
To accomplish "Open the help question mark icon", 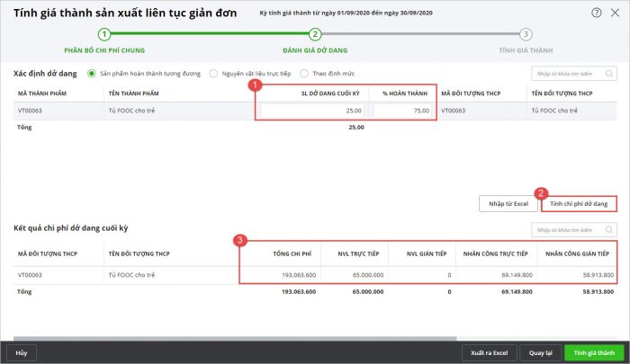I will pyautogui.click(x=596, y=13).
